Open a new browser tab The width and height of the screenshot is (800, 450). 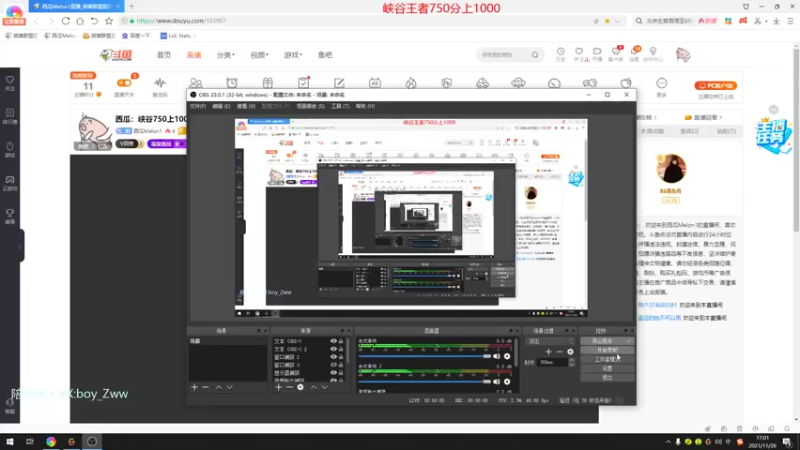(132, 6)
